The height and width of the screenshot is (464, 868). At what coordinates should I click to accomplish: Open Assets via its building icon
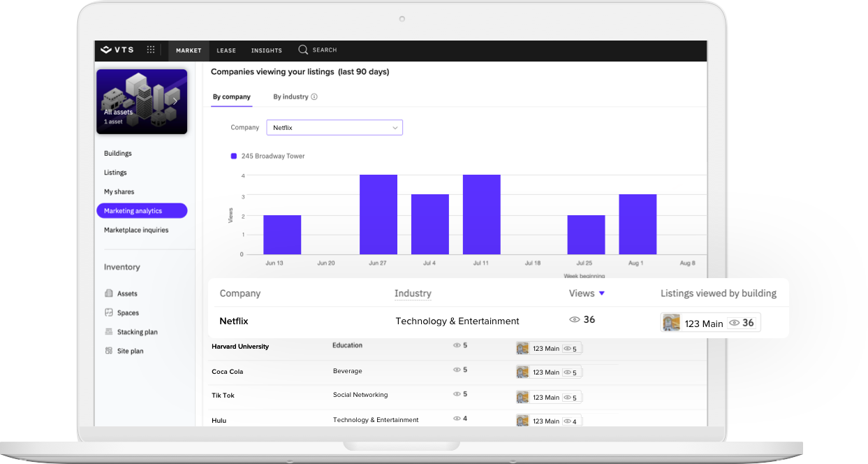click(109, 293)
